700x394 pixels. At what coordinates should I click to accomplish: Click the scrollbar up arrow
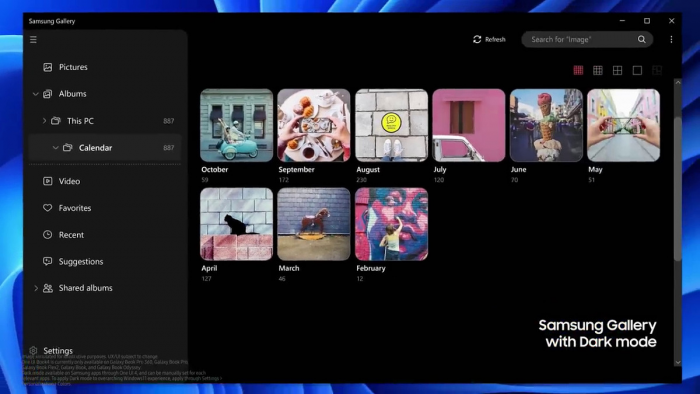[x=678, y=82]
